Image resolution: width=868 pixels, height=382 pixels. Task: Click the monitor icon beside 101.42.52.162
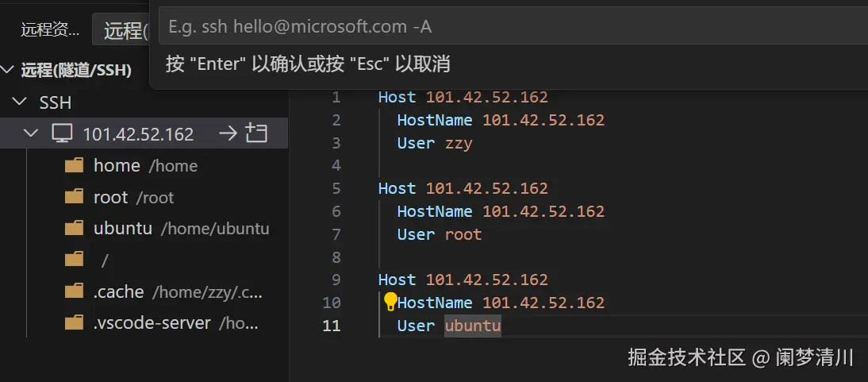(62, 133)
